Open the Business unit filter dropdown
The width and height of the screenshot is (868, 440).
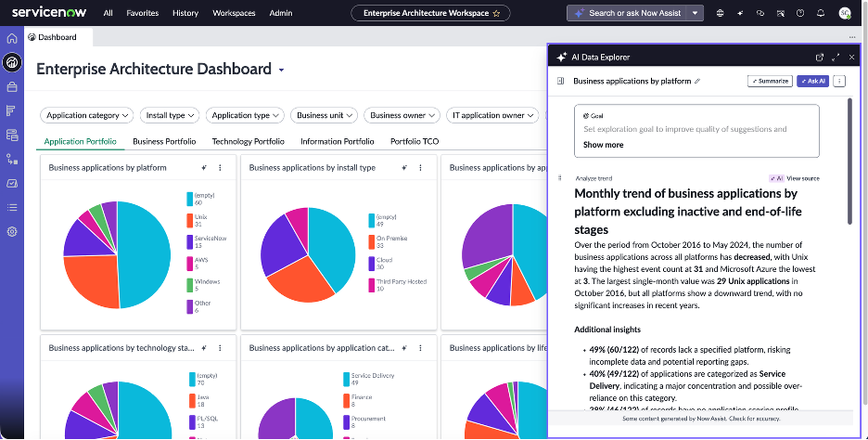coord(324,115)
